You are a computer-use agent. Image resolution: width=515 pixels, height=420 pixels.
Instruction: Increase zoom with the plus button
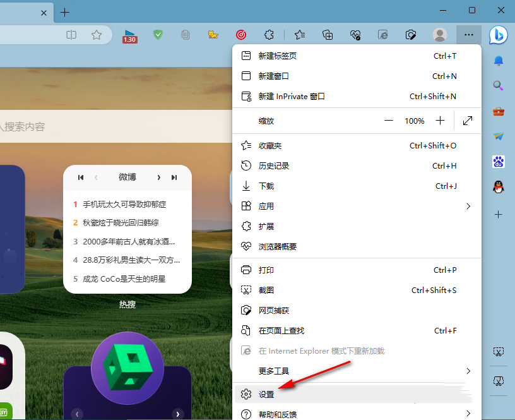click(440, 121)
